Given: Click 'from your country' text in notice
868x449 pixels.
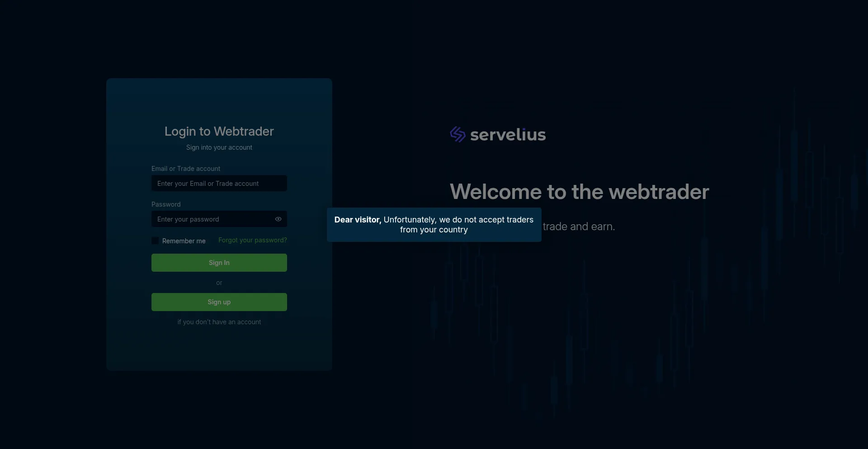Looking at the screenshot, I should click(x=434, y=230).
